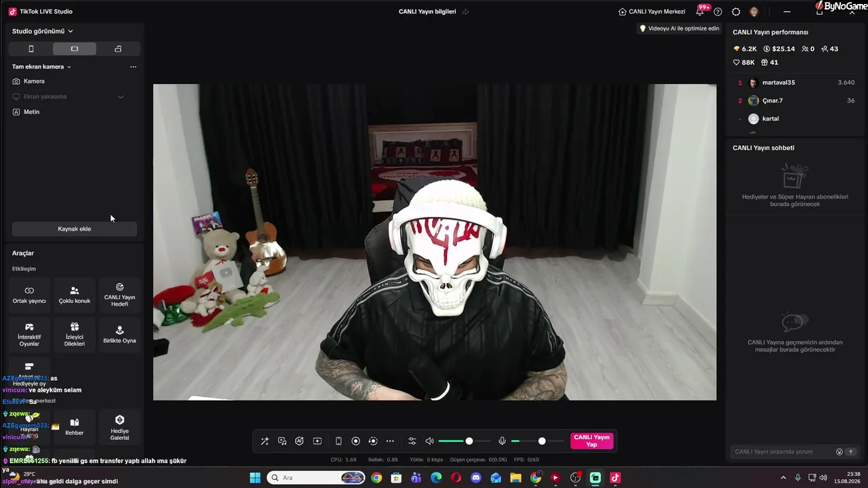Mute the microphone

502,441
